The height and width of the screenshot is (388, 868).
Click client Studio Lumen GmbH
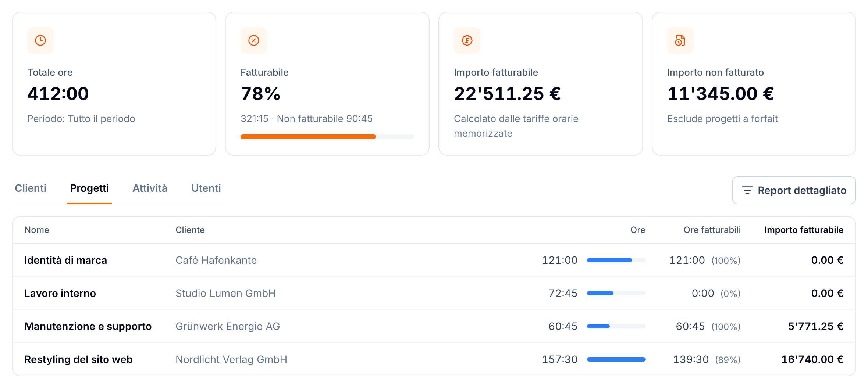pos(225,293)
